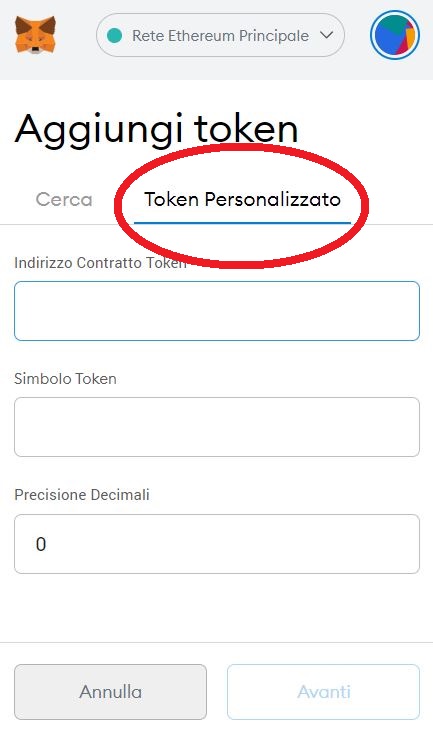Click the green network status dot
Viewport: 433px width, 738px height.
(x=114, y=35)
